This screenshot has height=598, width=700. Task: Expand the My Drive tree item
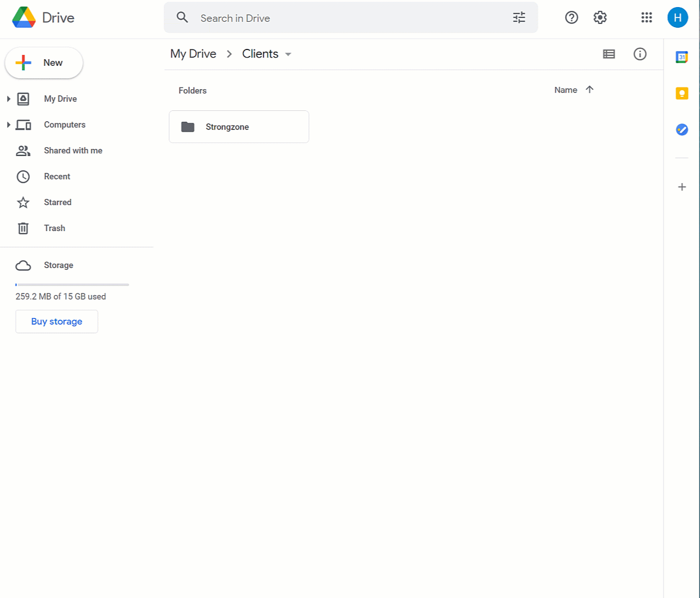point(8,98)
